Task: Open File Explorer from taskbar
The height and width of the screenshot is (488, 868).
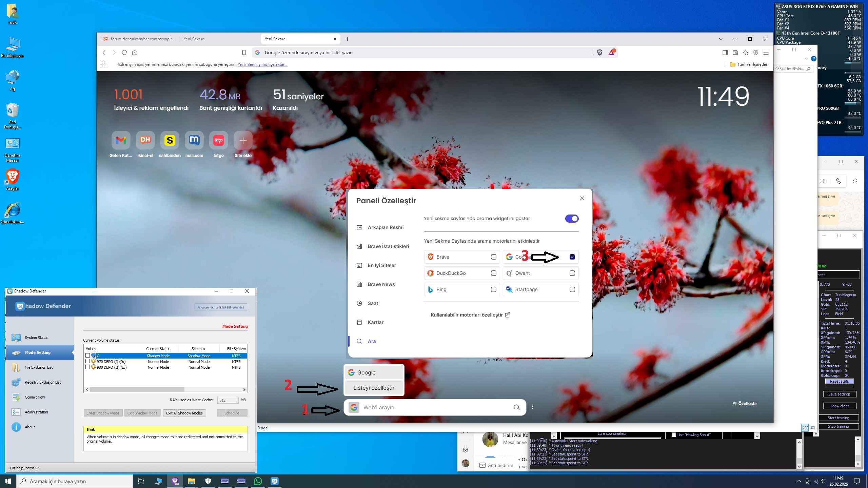Action: (x=191, y=481)
